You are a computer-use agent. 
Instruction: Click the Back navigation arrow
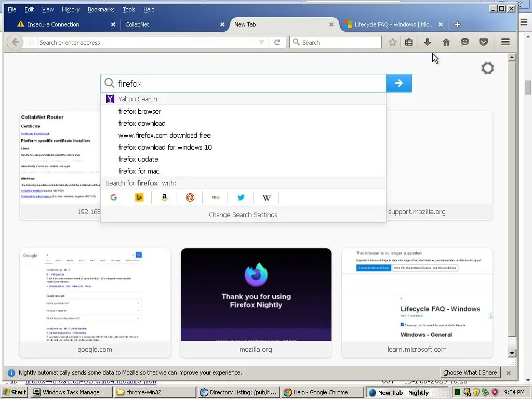(x=15, y=43)
